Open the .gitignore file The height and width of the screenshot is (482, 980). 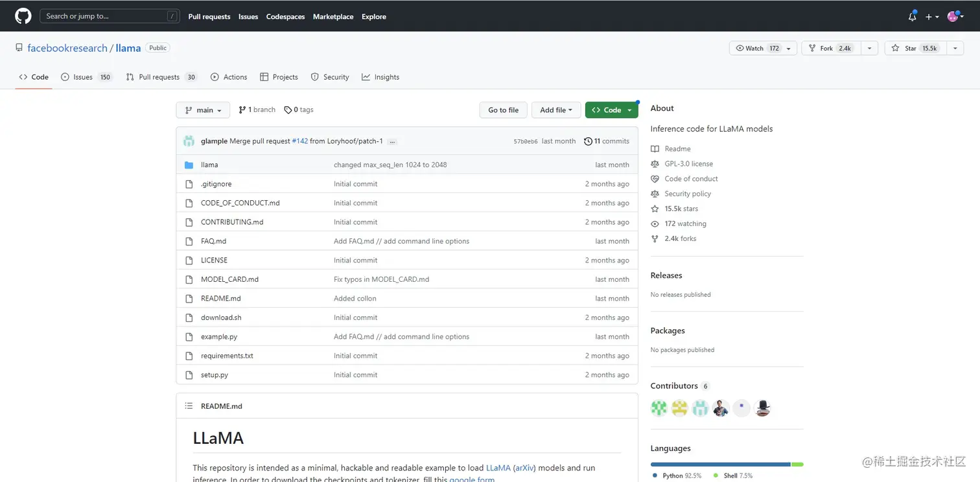[x=216, y=184]
